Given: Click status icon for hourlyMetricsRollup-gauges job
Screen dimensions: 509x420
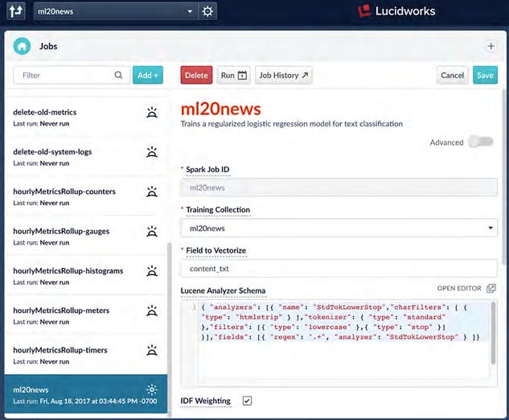Looking at the screenshot, I should [151, 232].
